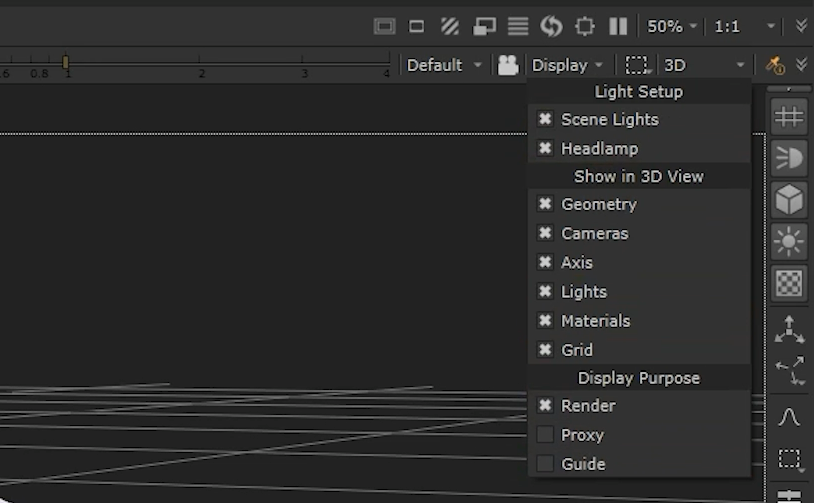Enable the Guide display purpose checkbox
814x503 pixels.
(545, 463)
